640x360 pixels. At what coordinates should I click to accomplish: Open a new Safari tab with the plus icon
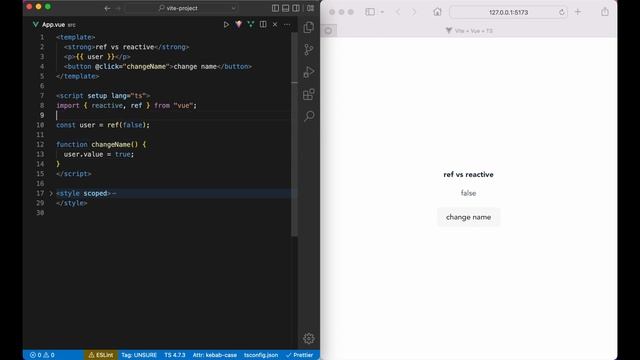click(x=578, y=12)
